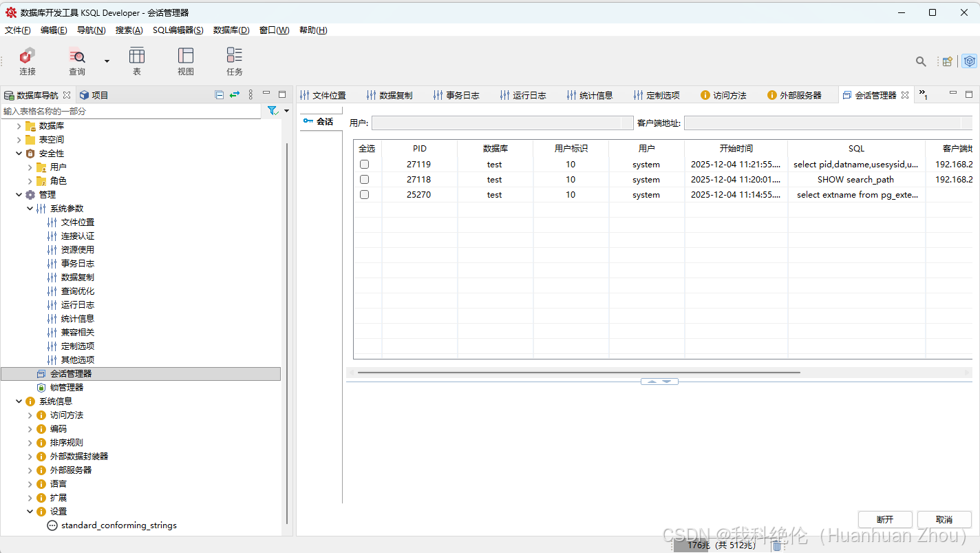Open the 数据库(D) menu

[231, 30]
